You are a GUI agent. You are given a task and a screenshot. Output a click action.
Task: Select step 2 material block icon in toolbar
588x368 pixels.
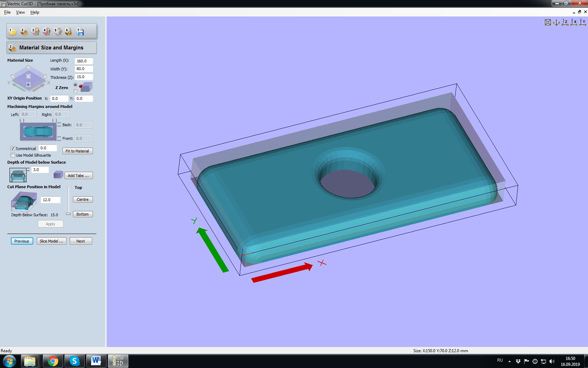(x=24, y=32)
